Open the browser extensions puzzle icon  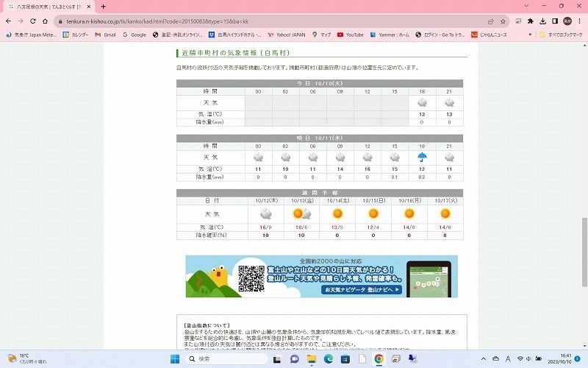point(531,21)
